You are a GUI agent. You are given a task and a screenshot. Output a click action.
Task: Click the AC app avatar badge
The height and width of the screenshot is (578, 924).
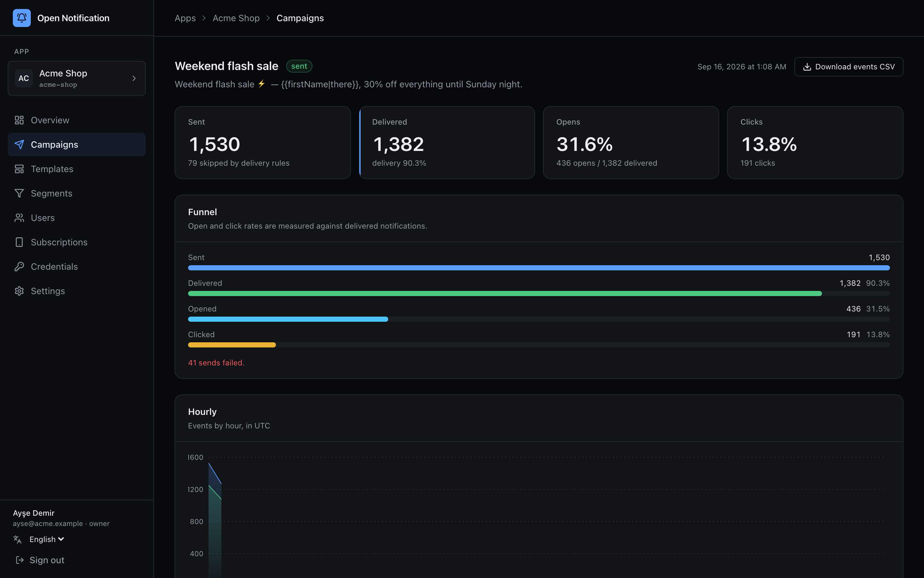pyautogui.click(x=24, y=78)
